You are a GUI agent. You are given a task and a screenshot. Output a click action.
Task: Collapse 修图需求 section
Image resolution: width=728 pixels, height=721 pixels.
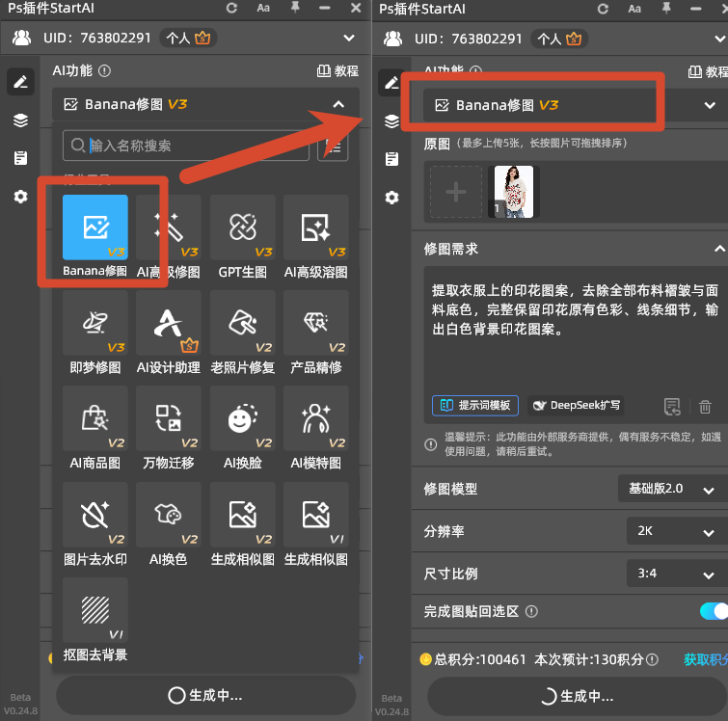[719, 249]
